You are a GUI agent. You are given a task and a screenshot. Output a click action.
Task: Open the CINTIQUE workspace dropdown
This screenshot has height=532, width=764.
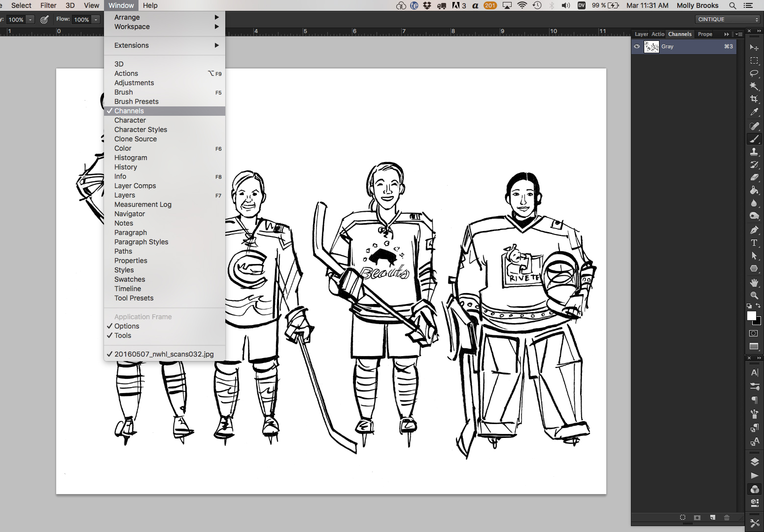(728, 19)
